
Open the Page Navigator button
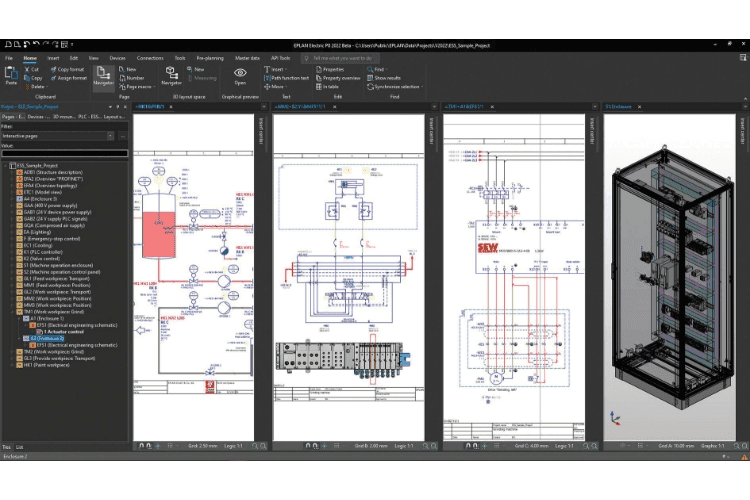(103, 76)
